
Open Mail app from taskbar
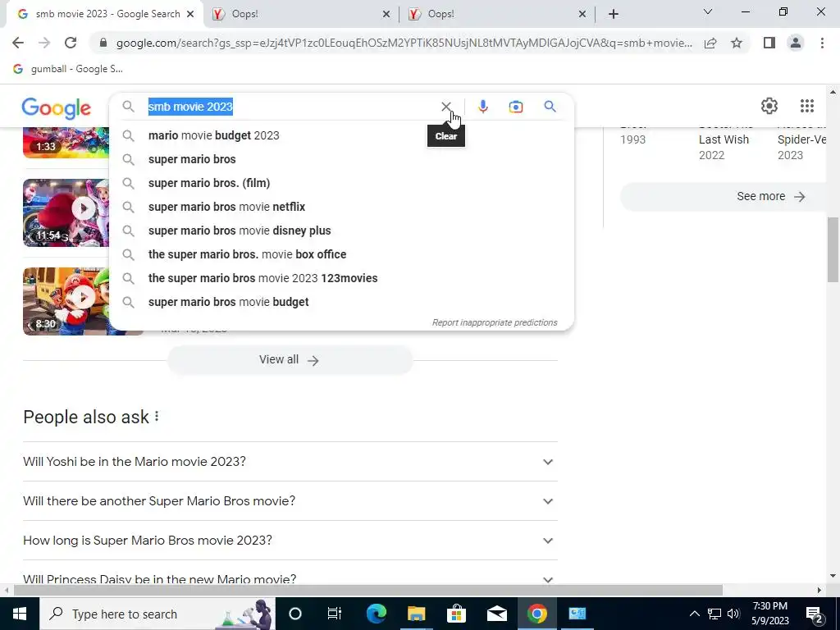[496, 614]
